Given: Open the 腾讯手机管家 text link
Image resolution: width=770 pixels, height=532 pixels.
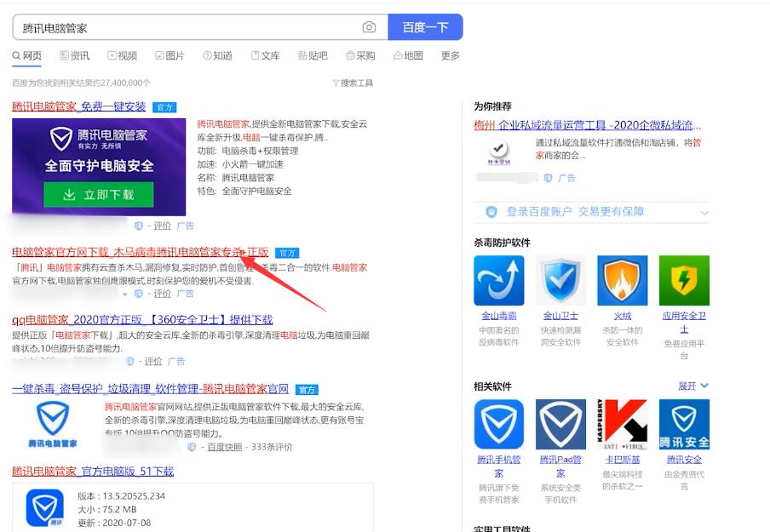Looking at the screenshot, I should click(x=499, y=466).
